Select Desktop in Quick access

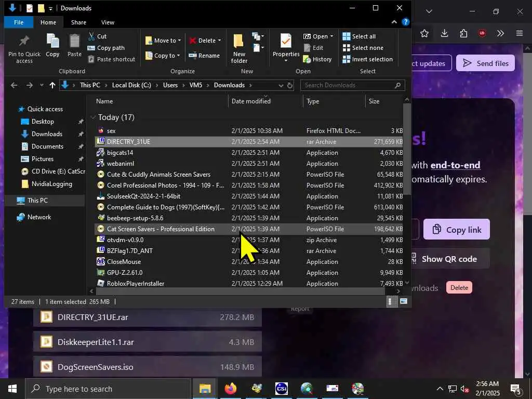(x=43, y=122)
